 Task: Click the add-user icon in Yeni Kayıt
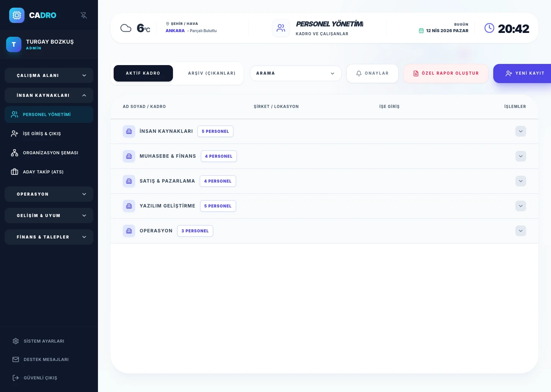(509, 73)
